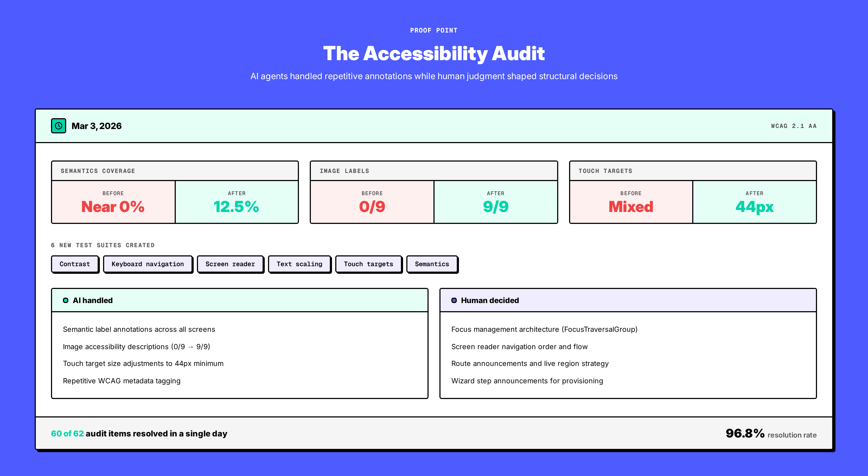The height and width of the screenshot is (476, 868).
Task: Click the blue dot next to Human decided
Action: (x=454, y=300)
